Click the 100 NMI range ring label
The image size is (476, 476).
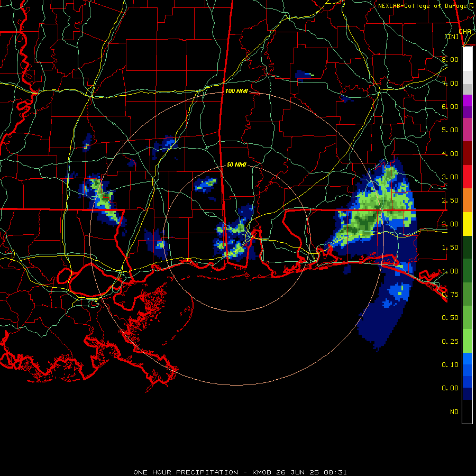click(236, 91)
